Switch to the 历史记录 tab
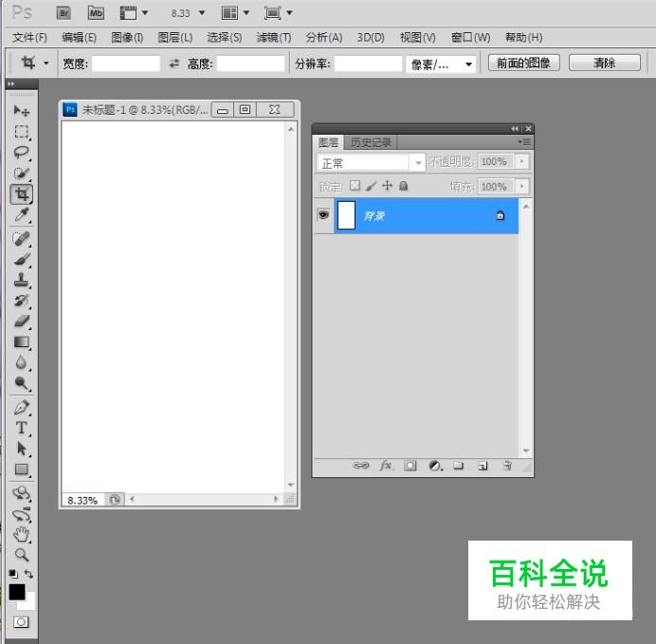 click(x=371, y=142)
